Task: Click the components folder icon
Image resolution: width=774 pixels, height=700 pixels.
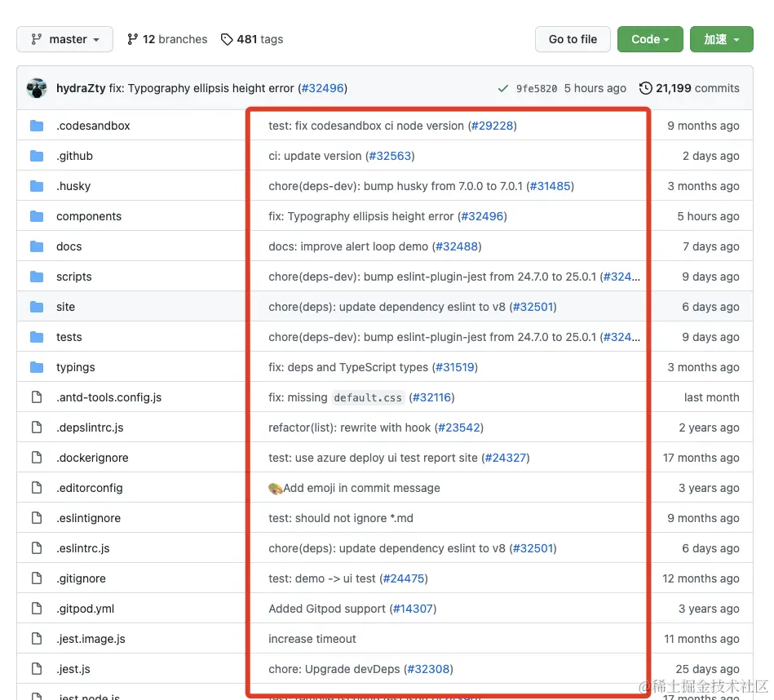Action: coord(37,216)
